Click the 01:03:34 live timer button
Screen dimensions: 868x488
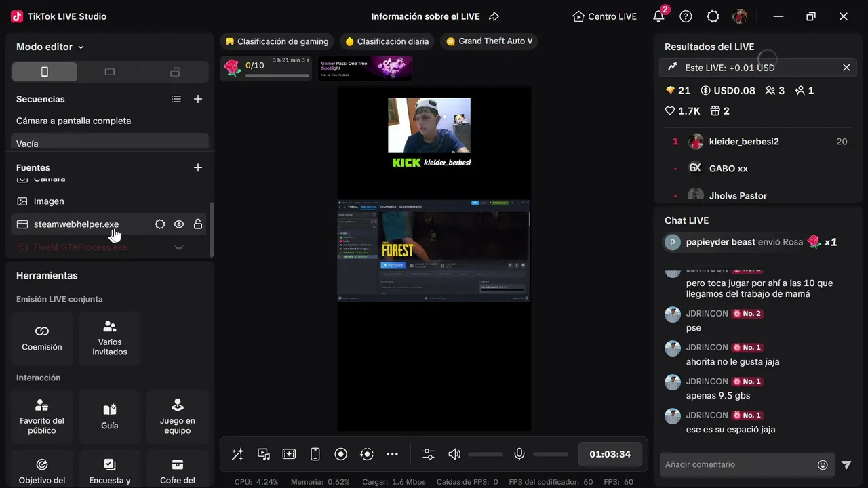point(610,454)
